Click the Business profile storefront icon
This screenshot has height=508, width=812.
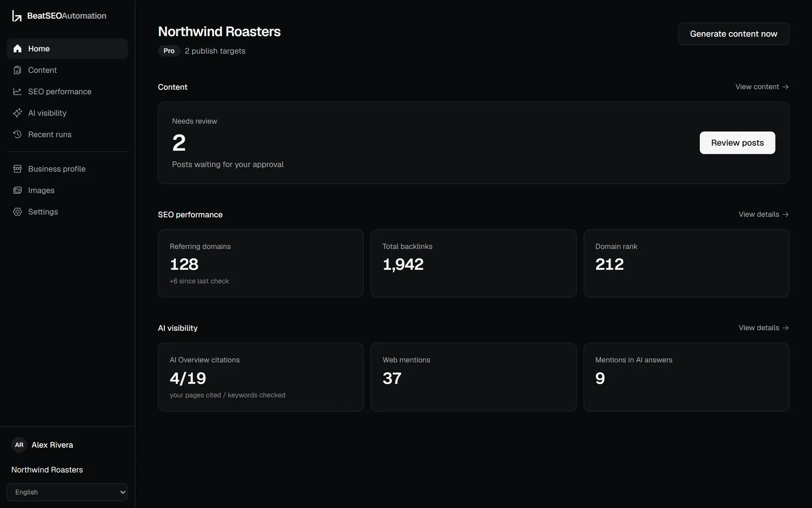[x=17, y=169]
